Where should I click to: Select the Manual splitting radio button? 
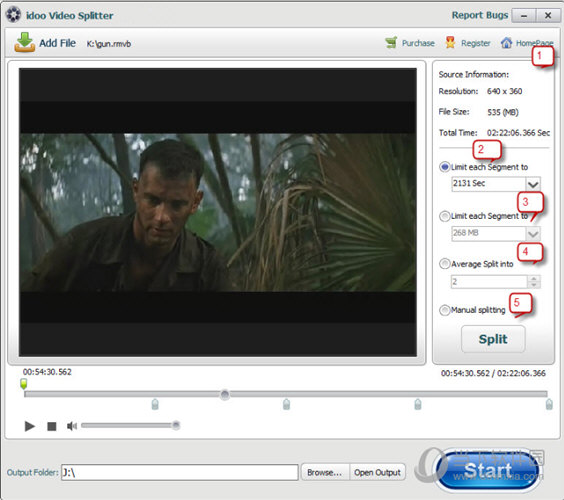coord(445,310)
